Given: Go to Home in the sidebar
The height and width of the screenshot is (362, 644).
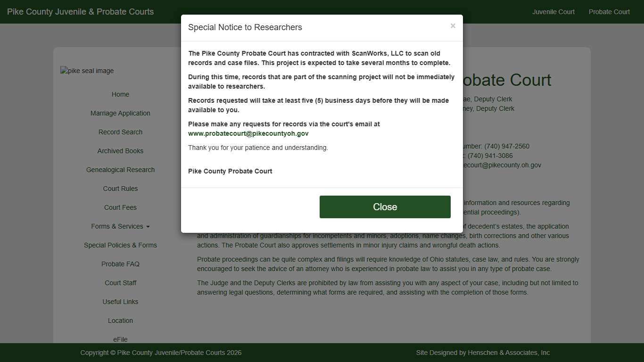Looking at the screenshot, I should pos(120,94).
